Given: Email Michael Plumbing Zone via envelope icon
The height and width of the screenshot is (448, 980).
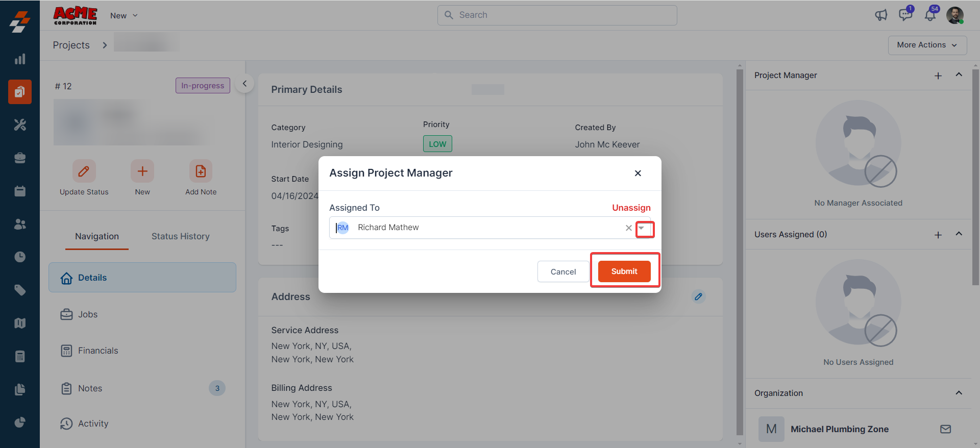Looking at the screenshot, I should click(945, 429).
